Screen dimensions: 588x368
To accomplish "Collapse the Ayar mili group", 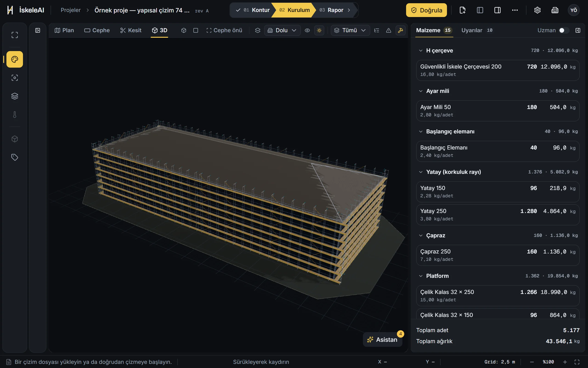I will (421, 91).
